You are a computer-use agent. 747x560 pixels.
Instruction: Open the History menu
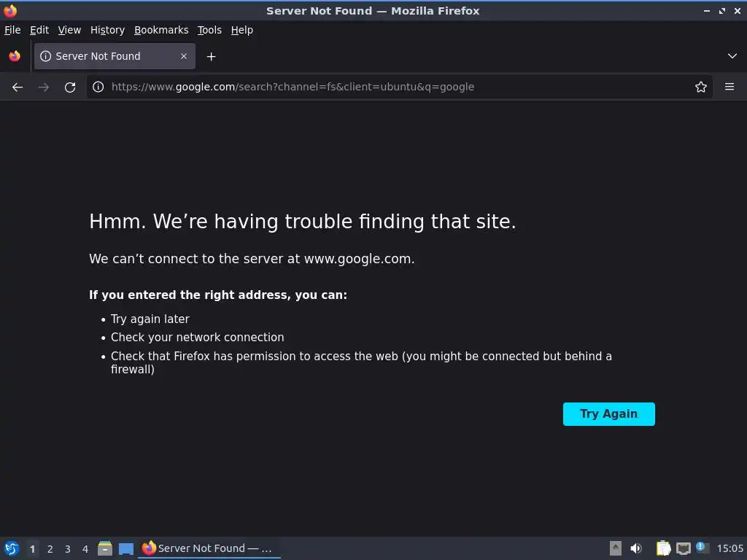(x=108, y=30)
